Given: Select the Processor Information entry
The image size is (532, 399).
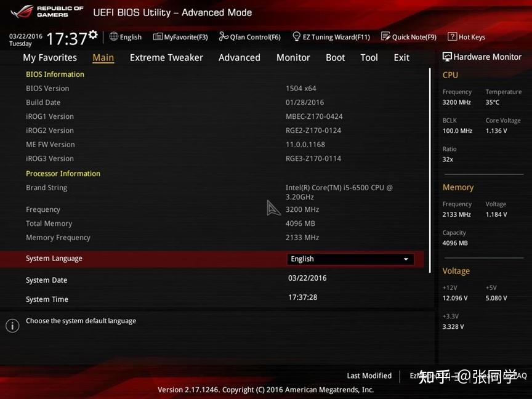Looking at the screenshot, I should coord(63,174).
